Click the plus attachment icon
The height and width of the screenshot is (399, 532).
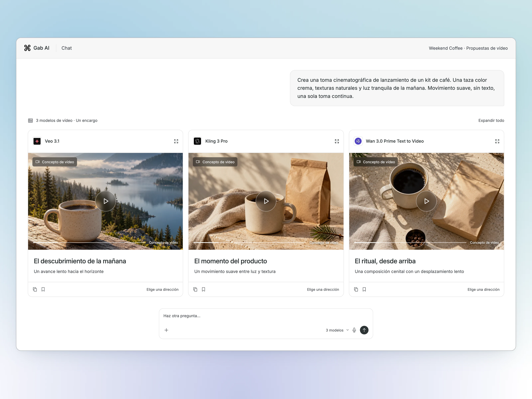tap(166, 330)
